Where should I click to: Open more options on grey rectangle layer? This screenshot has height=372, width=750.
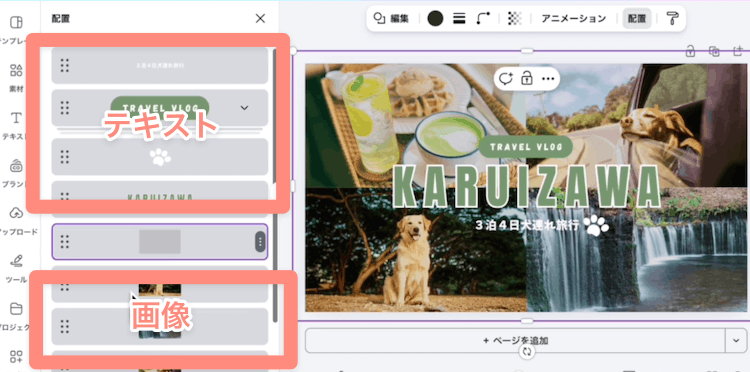pyautogui.click(x=260, y=241)
